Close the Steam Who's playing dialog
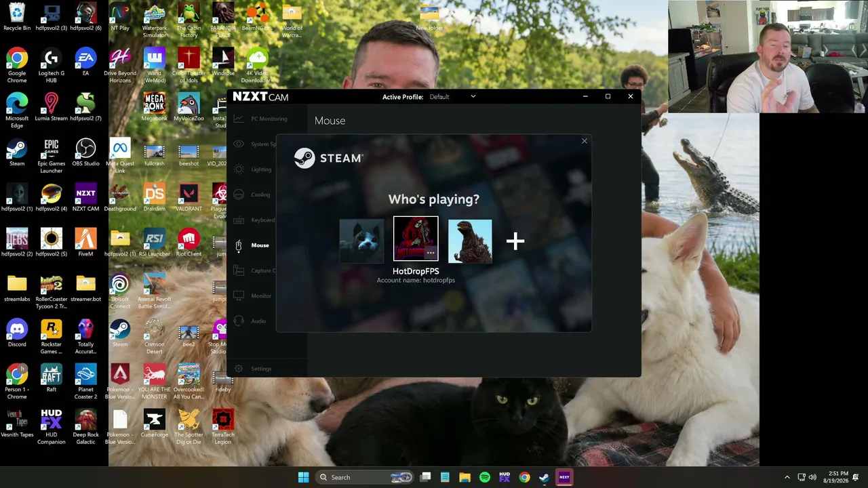 585,141
